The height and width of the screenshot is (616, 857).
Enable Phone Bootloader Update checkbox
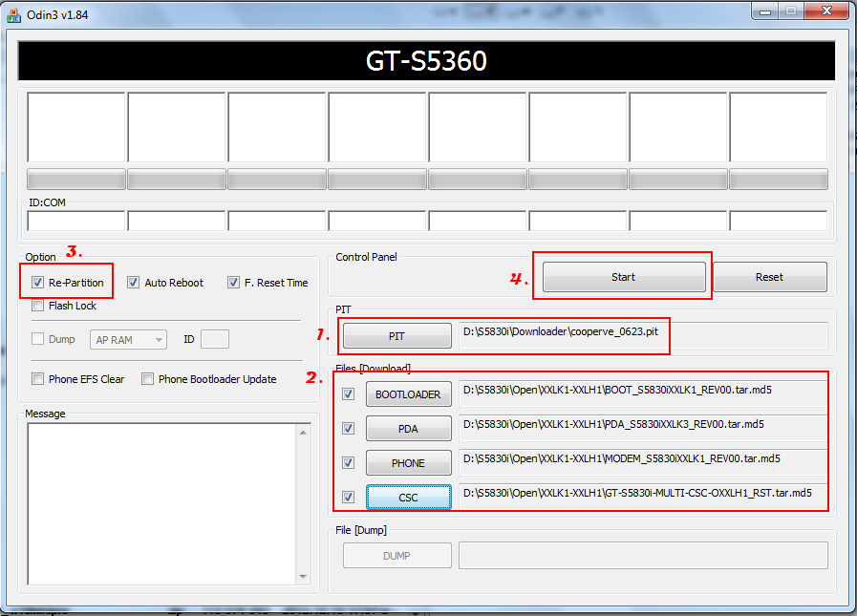pos(147,379)
